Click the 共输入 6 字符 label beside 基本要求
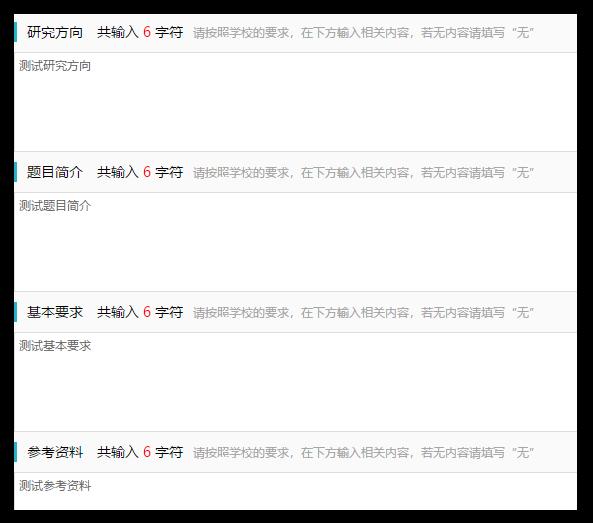The image size is (593, 523). (140, 312)
